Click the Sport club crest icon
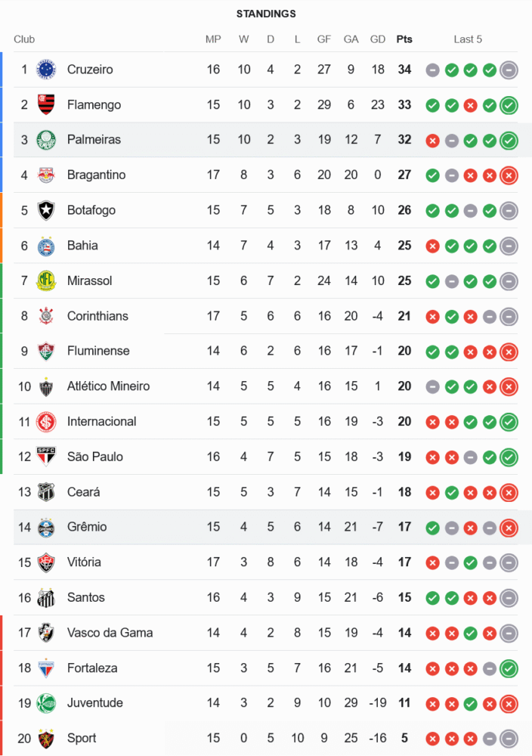 47,739
